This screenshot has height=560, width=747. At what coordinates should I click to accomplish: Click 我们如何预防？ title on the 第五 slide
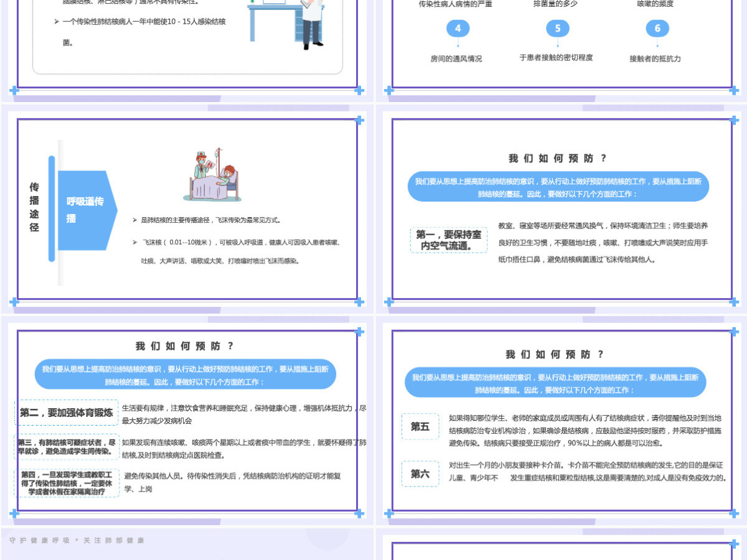pyautogui.click(x=555, y=355)
